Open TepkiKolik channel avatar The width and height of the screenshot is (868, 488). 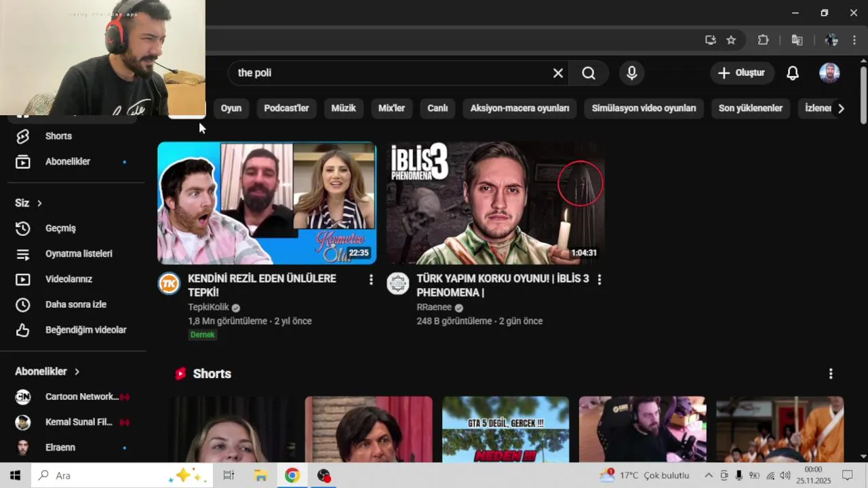pos(169,283)
